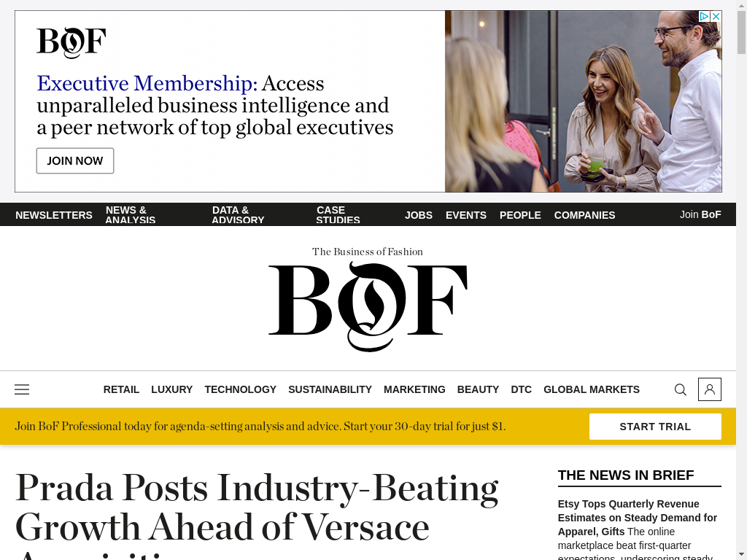Click the search magnifier icon
Viewport: 747px width, 560px height.
(x=681, y=389)
